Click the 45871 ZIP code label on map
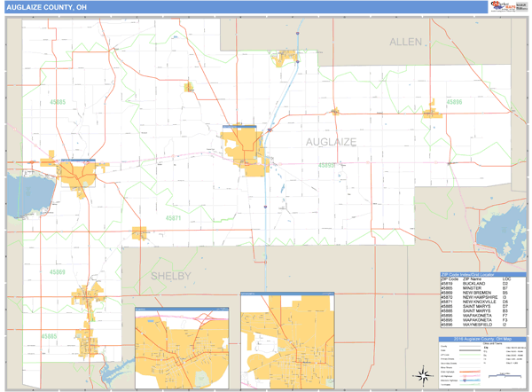The height and width of the screenshot is (392, 532). click(x=172, y=217)
